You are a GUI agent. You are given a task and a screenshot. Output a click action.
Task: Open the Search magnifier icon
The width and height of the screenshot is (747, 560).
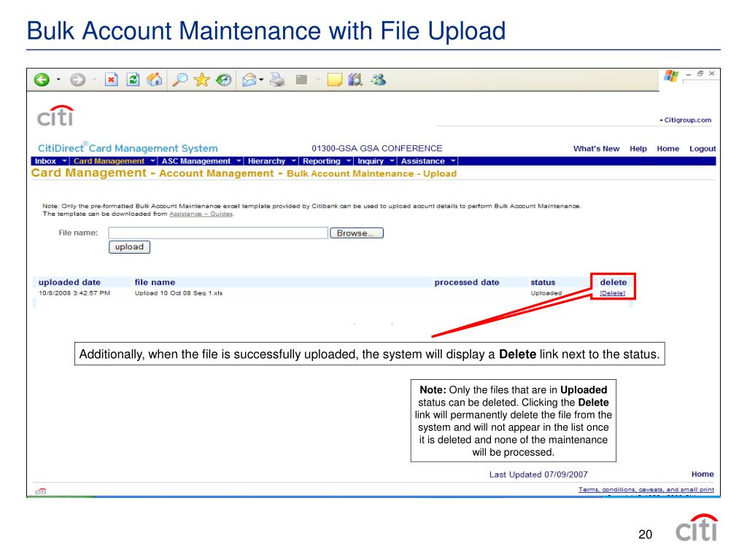[x=179, y=79]
